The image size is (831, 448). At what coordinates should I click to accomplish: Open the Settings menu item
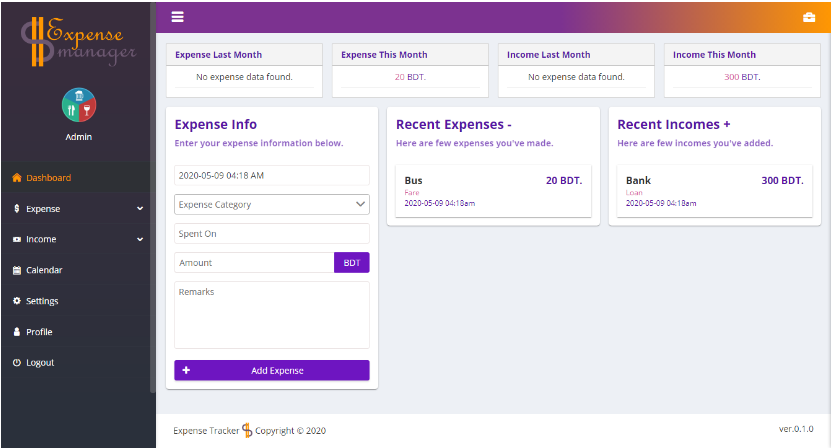click(42, 301)
